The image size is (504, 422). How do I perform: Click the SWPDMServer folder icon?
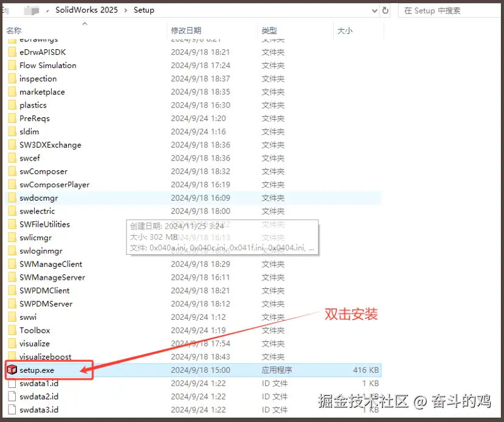[x=12, y=303]
